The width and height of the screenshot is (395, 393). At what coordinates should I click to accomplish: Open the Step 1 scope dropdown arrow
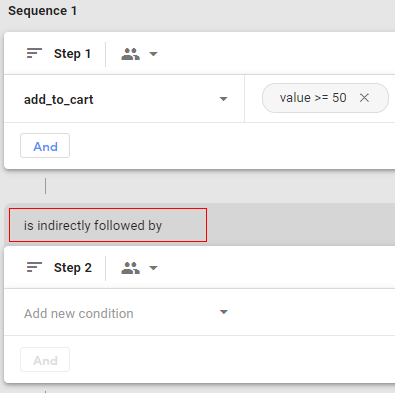click(x=153, y=54)
